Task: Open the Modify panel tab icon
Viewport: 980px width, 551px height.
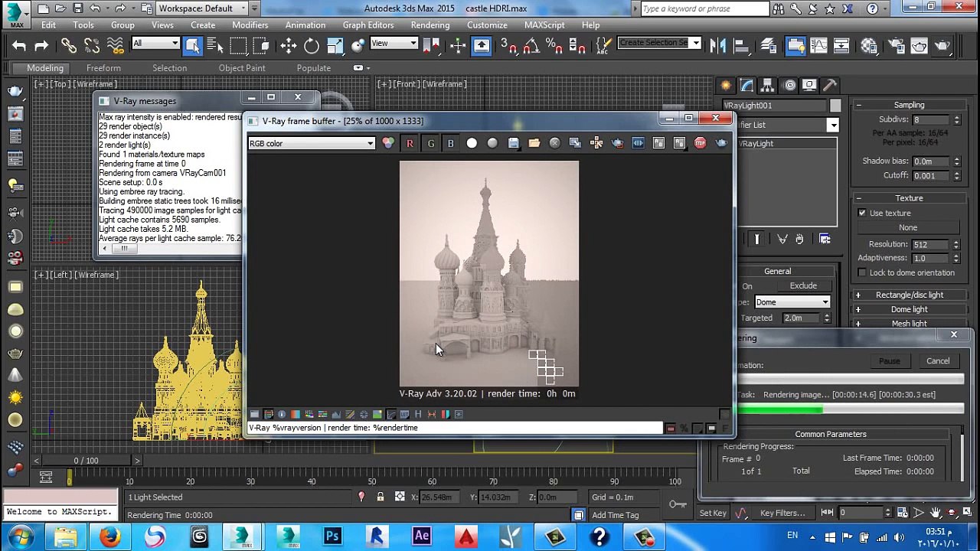Action: [x=746, y=85]
